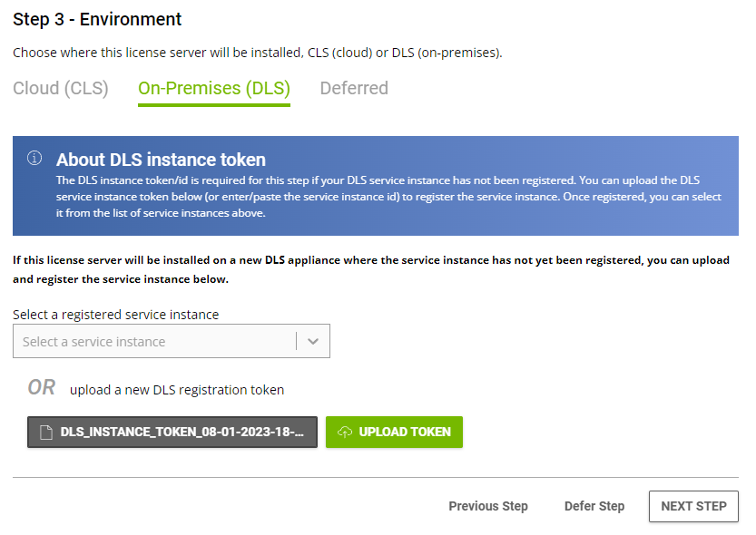Select the DLS_INSTANCE_TOKEN file name

[182, 433]
